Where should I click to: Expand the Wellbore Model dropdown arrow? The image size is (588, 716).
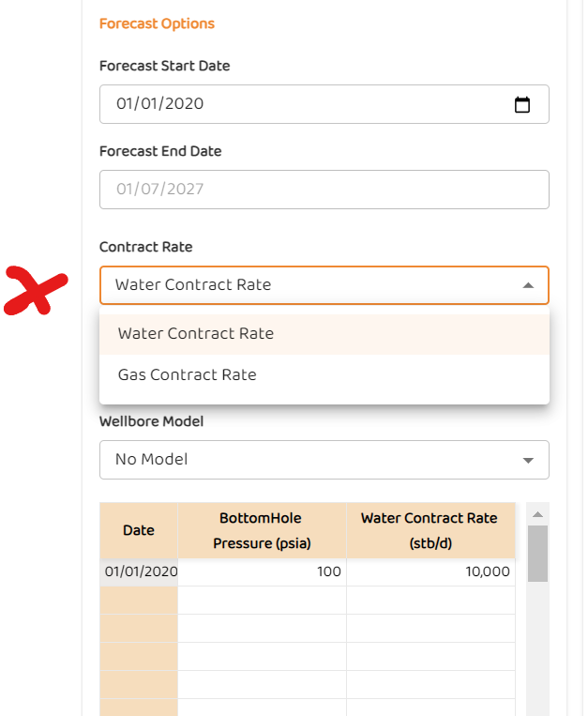(x=528, y=460)
